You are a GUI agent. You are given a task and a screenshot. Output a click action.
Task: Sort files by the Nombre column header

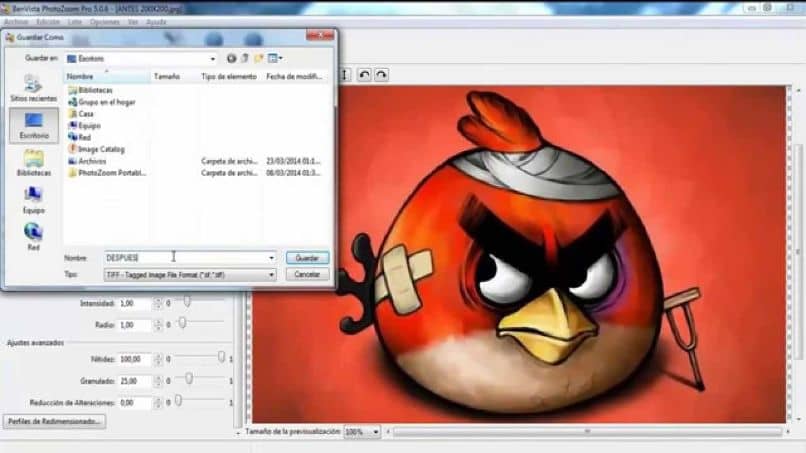click(x=107, y=77)
